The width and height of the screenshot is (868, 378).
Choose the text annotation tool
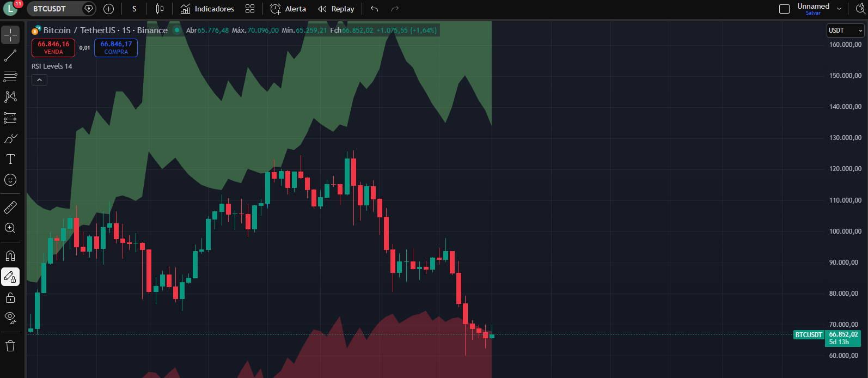(x=10, y=159)
